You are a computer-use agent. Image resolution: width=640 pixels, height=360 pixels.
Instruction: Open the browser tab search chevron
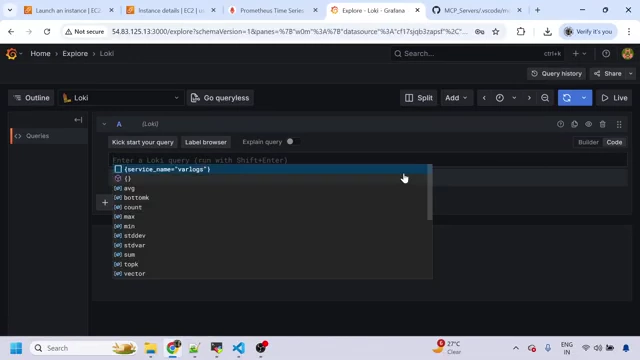click(x=10, y=10)
